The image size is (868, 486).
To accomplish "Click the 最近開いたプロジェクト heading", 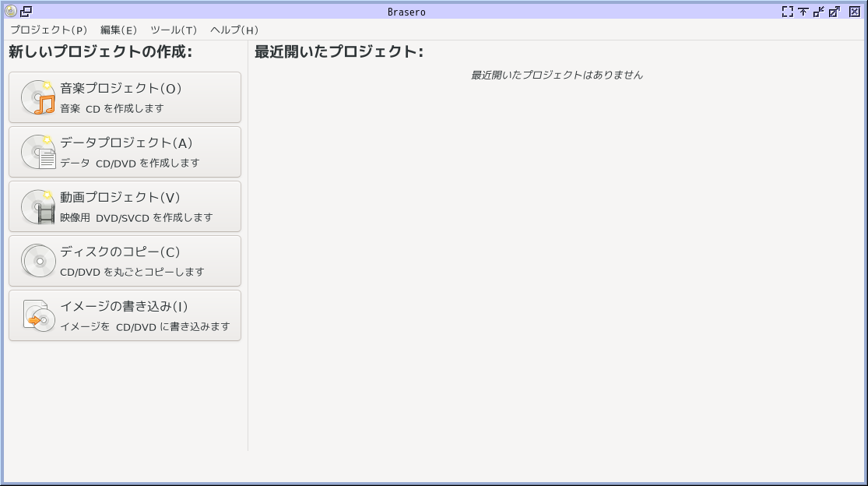I will pyautogui.click(x=339, y=51).
